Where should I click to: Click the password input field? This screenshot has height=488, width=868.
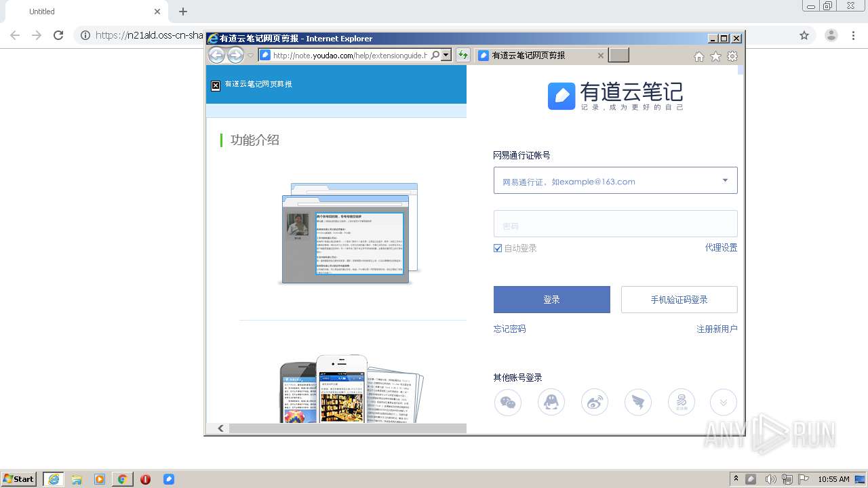pos(615,224)
